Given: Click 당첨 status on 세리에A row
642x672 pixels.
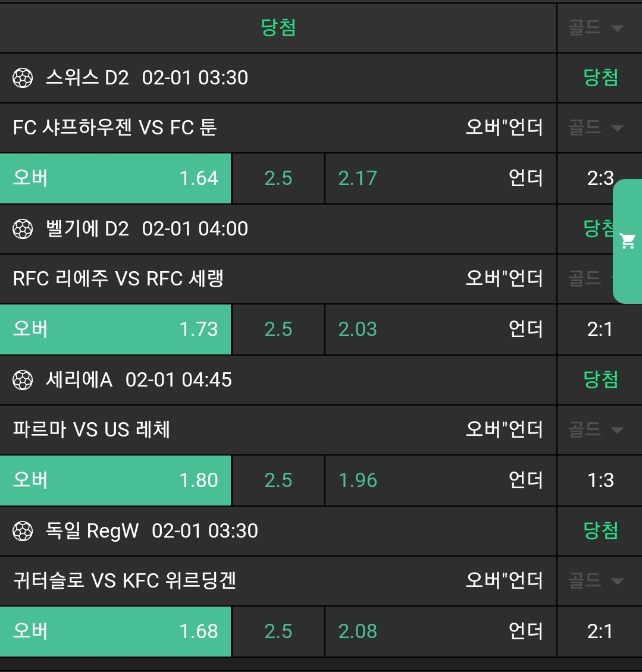Looking at the screenshot, I should 600,380.
